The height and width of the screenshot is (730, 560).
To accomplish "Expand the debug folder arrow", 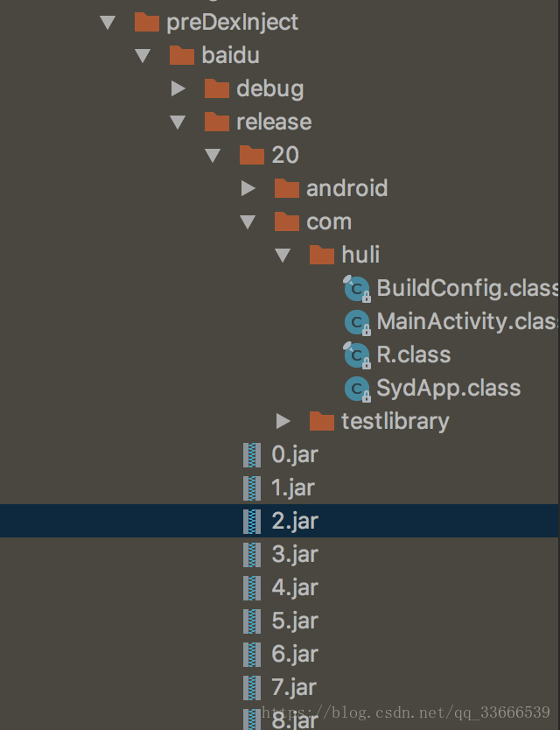I will [178, 88].
